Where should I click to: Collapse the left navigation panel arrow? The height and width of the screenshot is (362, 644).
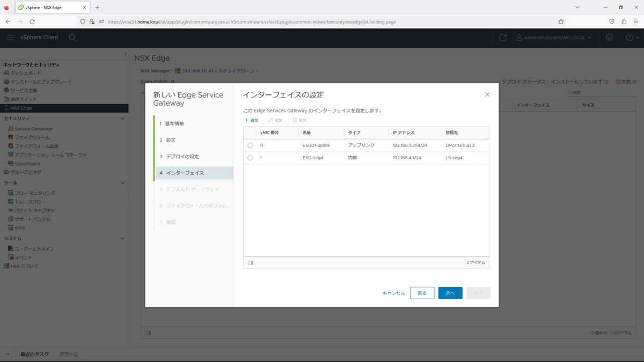(x=126, y=54)
